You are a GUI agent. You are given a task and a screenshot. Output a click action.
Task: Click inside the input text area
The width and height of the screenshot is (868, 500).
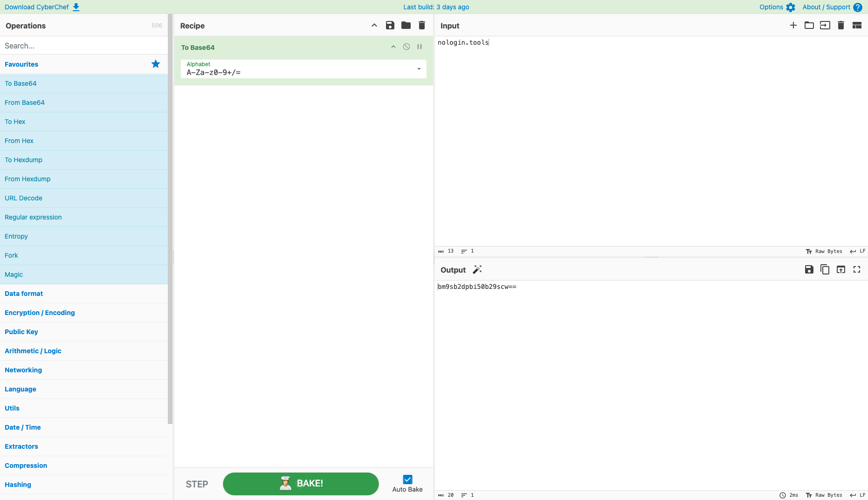point(651,141)
